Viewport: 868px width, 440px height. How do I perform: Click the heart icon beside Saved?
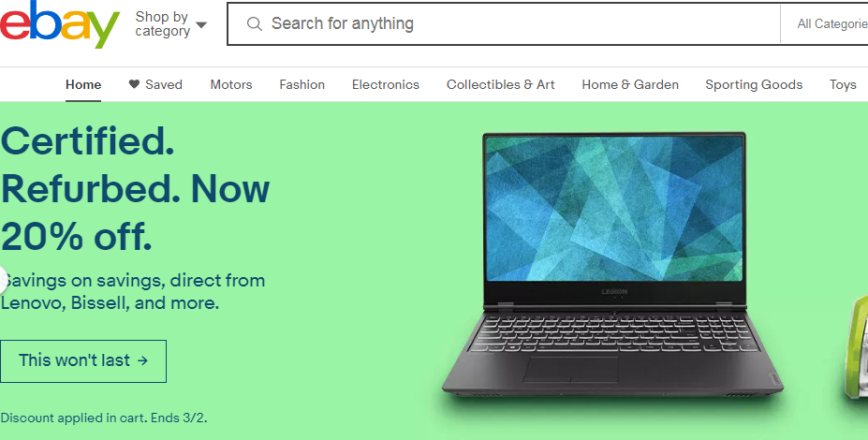134,84
